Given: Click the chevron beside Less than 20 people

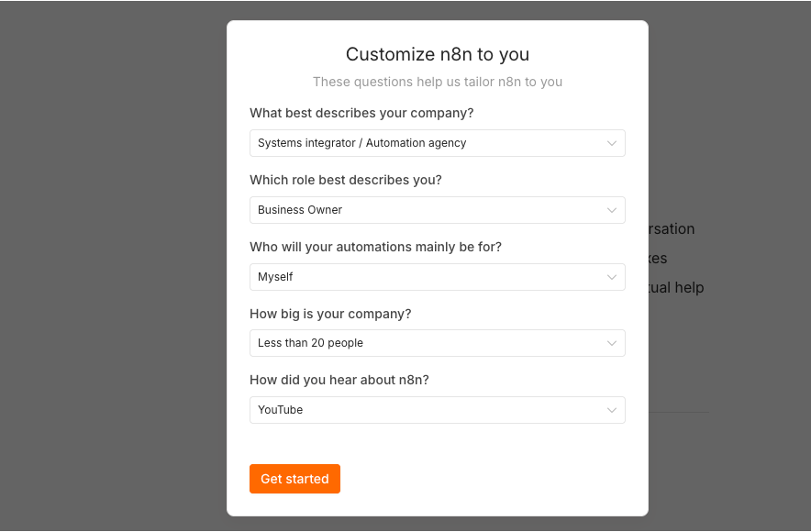Looking at the screenshot, I should click(611, 343).
